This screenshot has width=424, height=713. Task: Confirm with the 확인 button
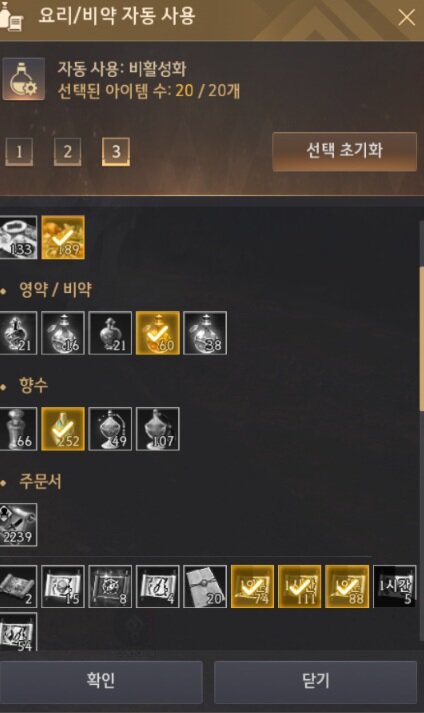coord(101,681)
